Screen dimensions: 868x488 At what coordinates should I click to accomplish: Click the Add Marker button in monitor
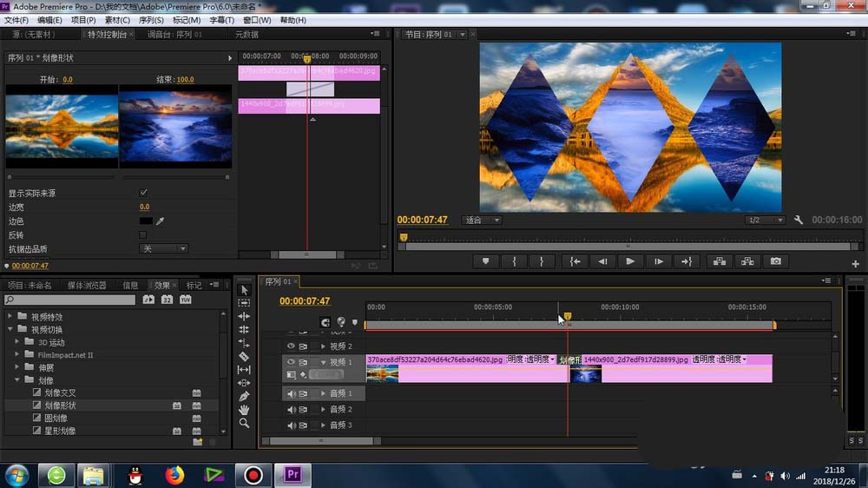pos(485,261)
